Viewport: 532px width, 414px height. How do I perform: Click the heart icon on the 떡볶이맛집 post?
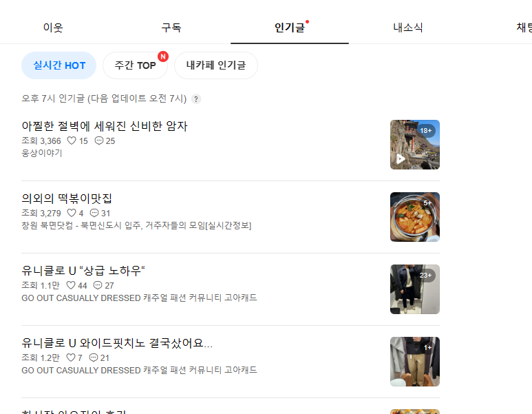click(x=72, y=213)
